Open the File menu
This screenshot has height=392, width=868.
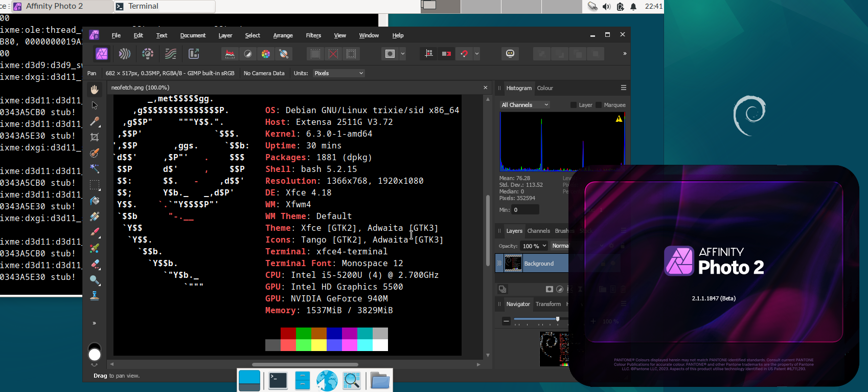click(116, 35)
